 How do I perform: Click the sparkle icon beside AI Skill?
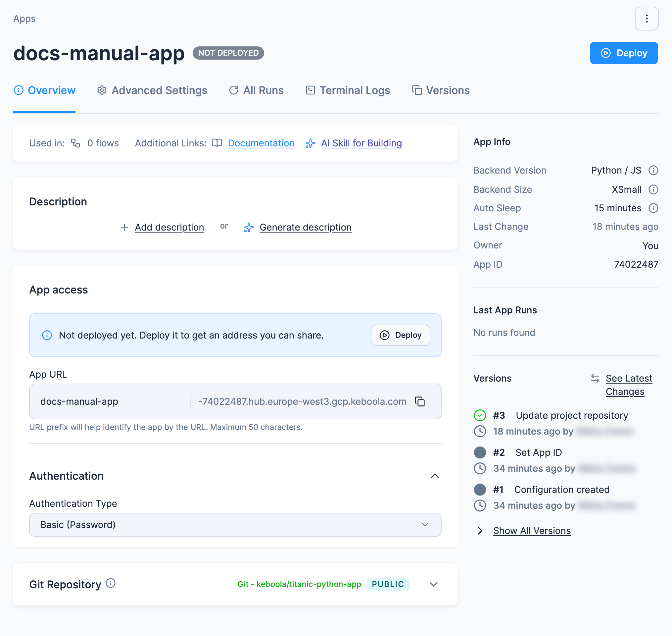[310, 143]
